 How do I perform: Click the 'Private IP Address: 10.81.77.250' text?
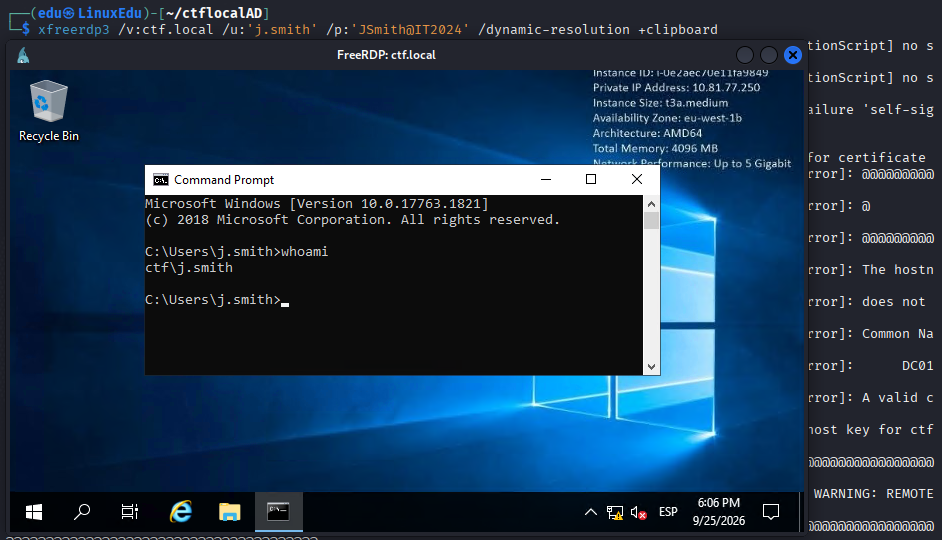coord(676,88)
